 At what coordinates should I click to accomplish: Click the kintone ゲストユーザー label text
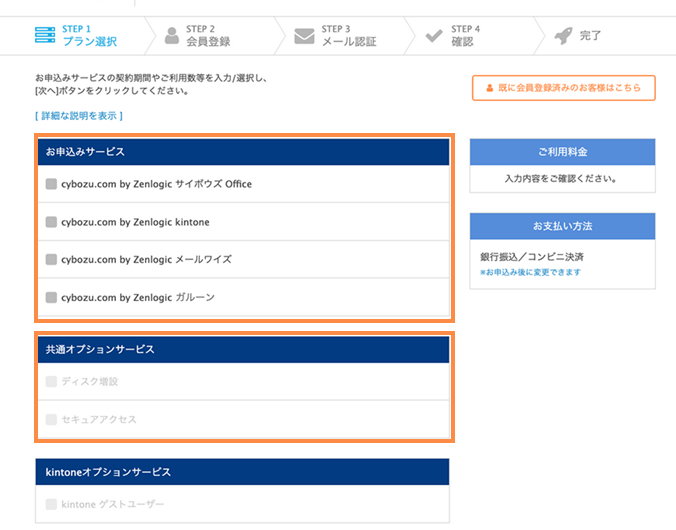(113, 505)
